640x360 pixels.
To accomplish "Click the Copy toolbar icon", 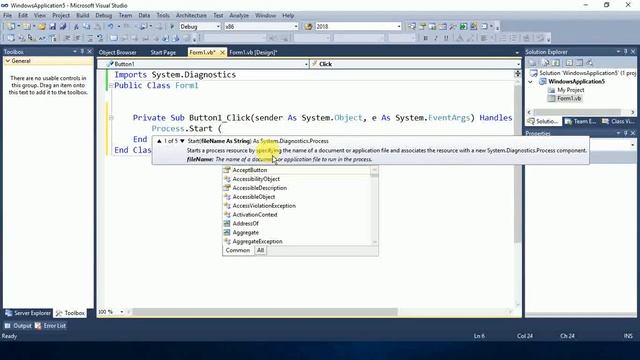I will click(87, 27).
